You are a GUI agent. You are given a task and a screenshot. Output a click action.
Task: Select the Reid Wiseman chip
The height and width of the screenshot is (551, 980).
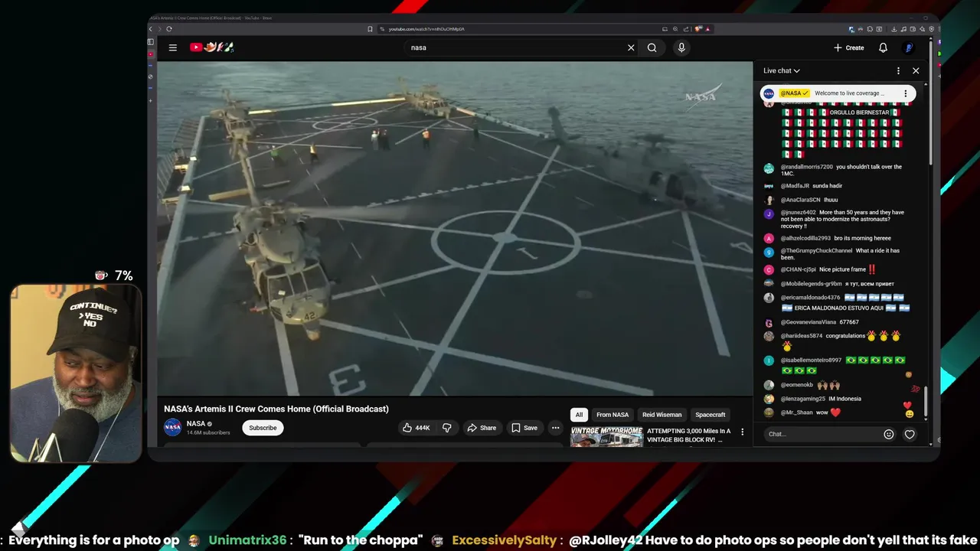[x=662, y=415]
